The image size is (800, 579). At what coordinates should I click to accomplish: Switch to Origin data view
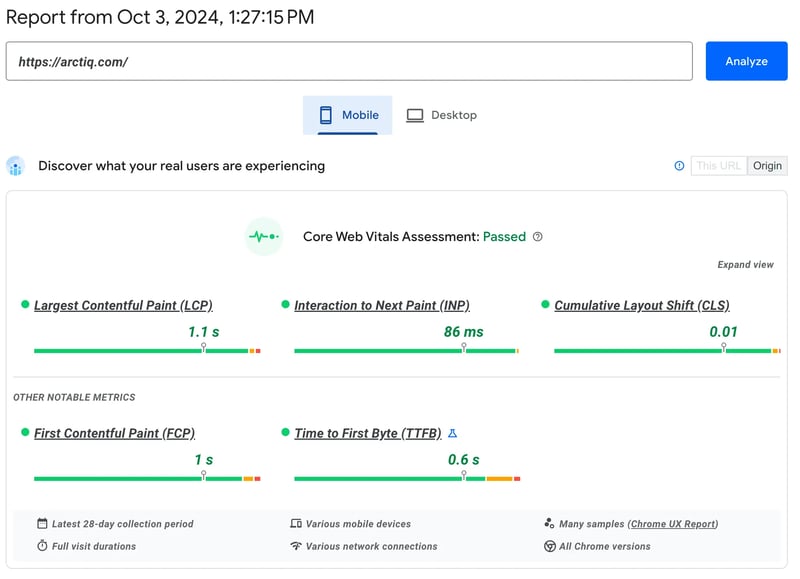tap(767, 166)
